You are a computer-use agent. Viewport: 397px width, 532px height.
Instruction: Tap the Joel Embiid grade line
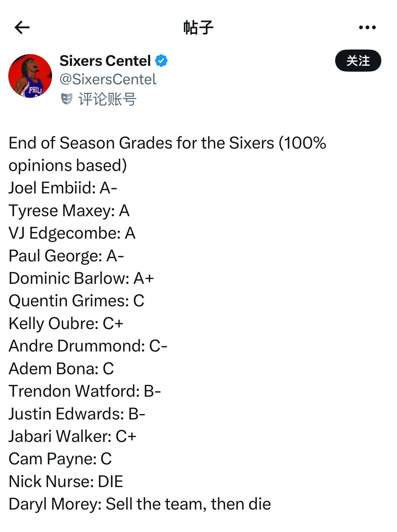tap(63, 188)
